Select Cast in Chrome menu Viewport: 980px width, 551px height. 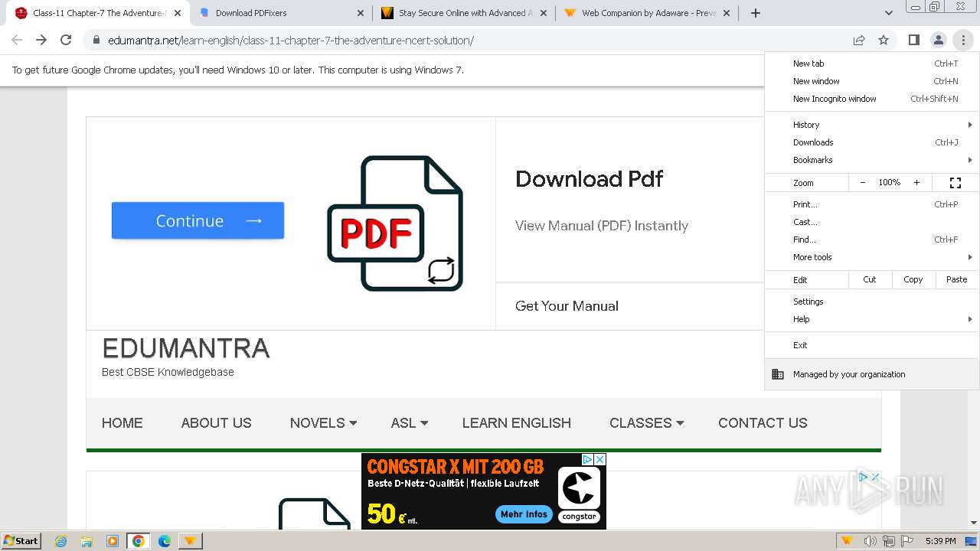click(x=872, y=222)
